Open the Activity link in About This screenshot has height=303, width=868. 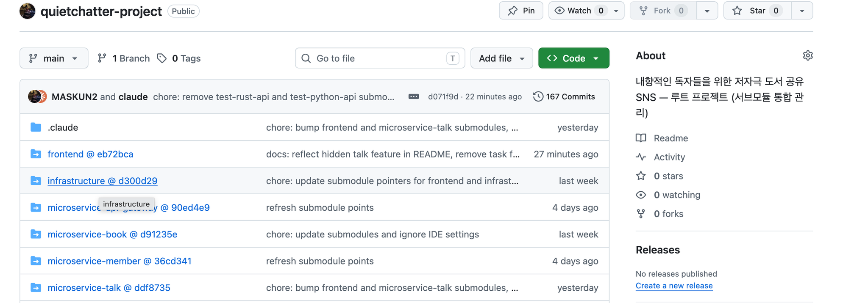[x=661, y=157]
